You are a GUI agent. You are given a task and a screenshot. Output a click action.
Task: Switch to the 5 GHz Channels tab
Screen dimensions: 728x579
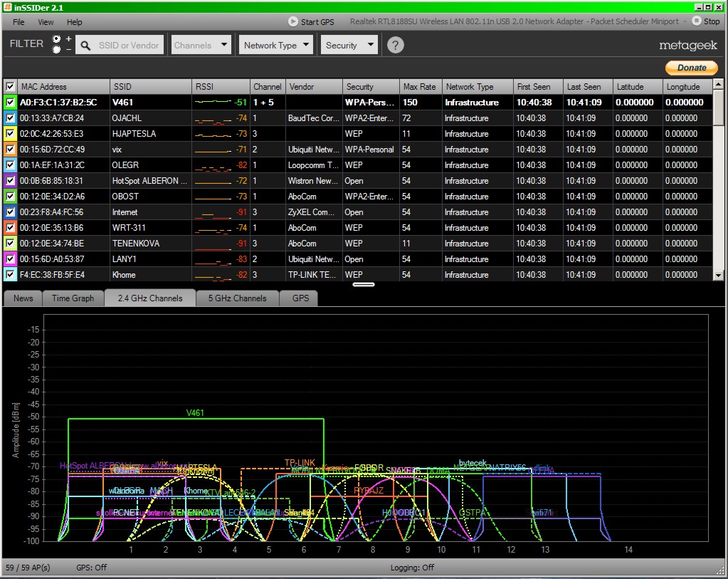pyautogui.click(x=237, y=298)
